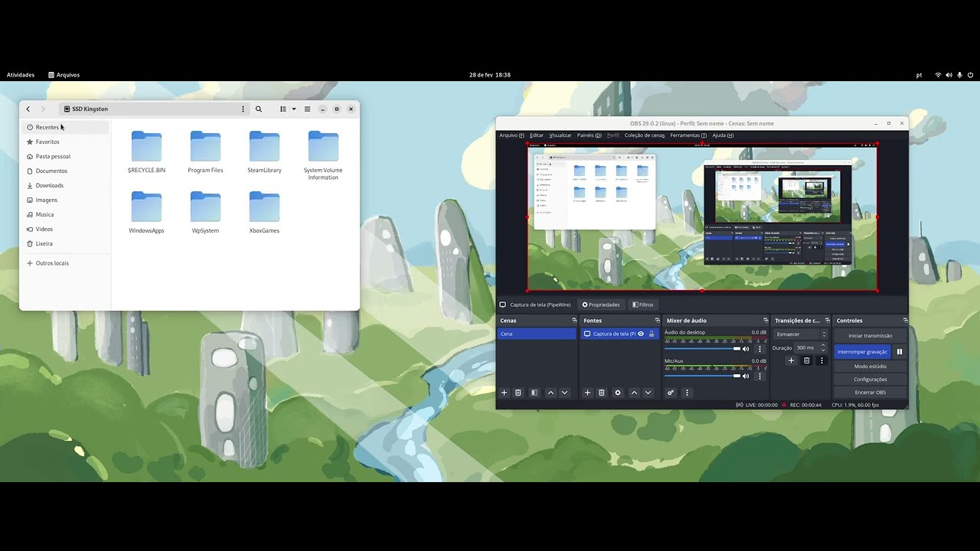Open view options dropdown arrow in Files
Image resolution: width=980 pixels, height=551 pixels.
click(294, 109)
